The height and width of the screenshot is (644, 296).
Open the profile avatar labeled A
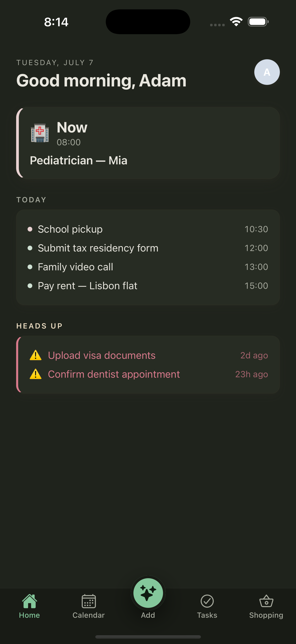(x=267, y=72)
